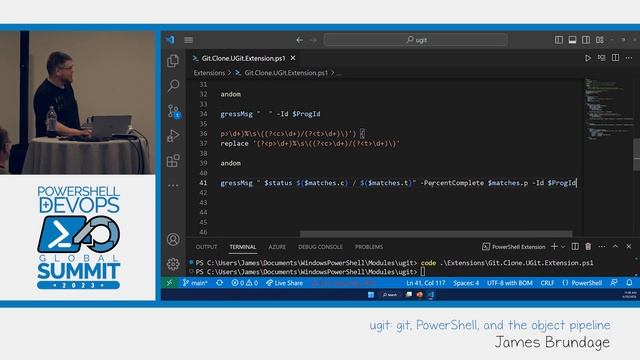Screen dimensions: 640x360
Task: Open the hamburger application menu
Action: [x=188, y=40]
